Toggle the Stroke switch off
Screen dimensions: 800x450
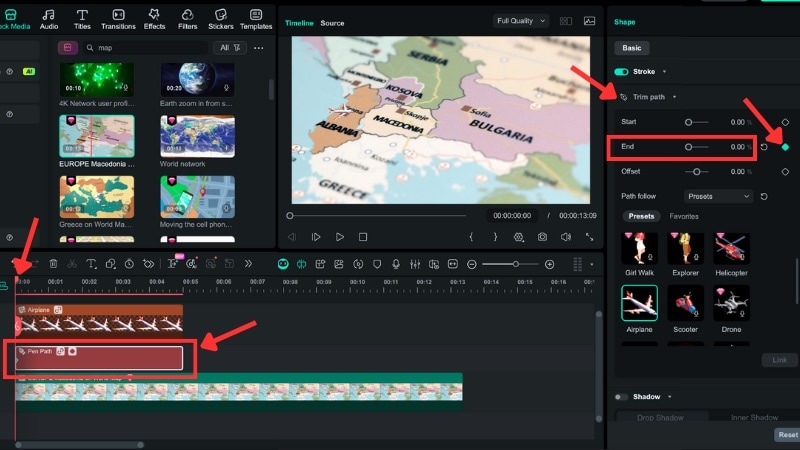click(621, 71)
